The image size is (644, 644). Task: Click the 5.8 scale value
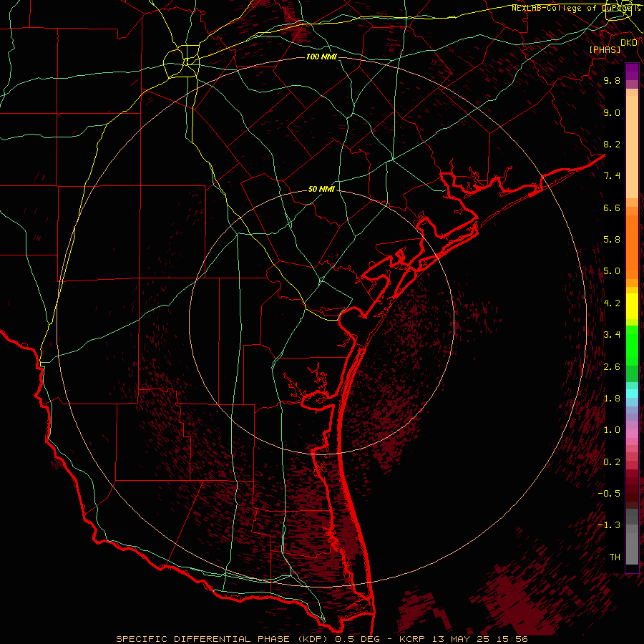(612, 240)
